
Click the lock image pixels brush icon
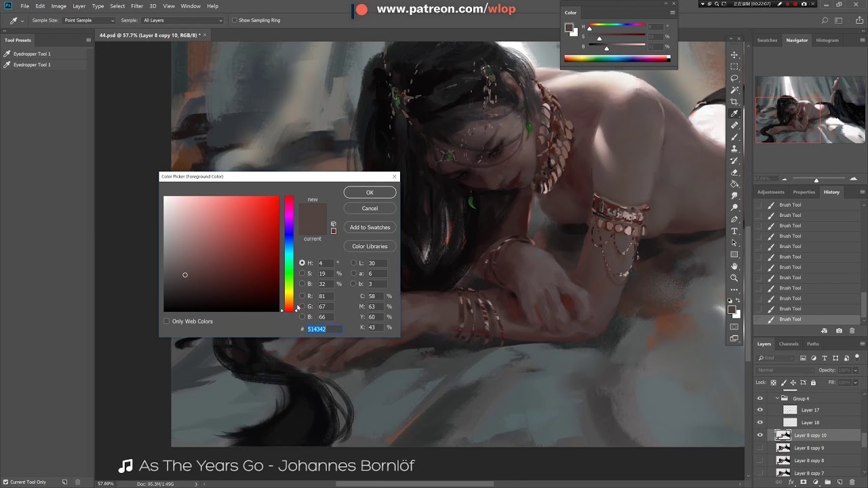pyautogui.click(x=783, y=382)
